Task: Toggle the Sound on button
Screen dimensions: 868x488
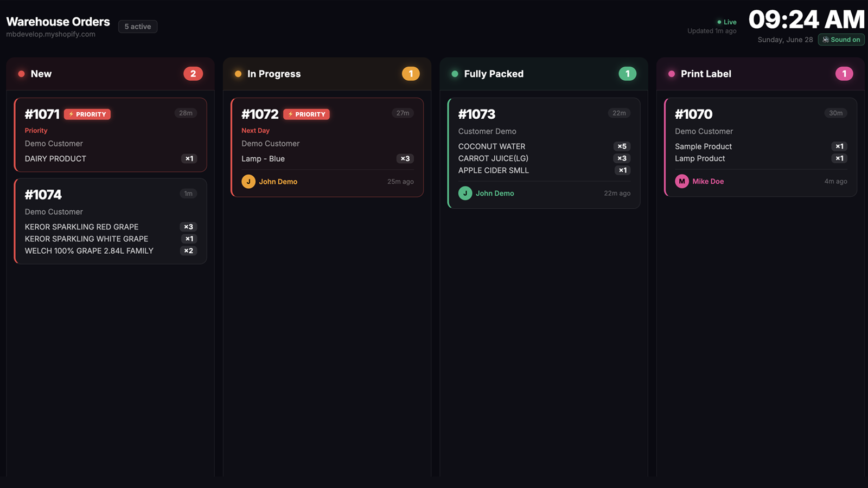Action: tap(841, 40)
